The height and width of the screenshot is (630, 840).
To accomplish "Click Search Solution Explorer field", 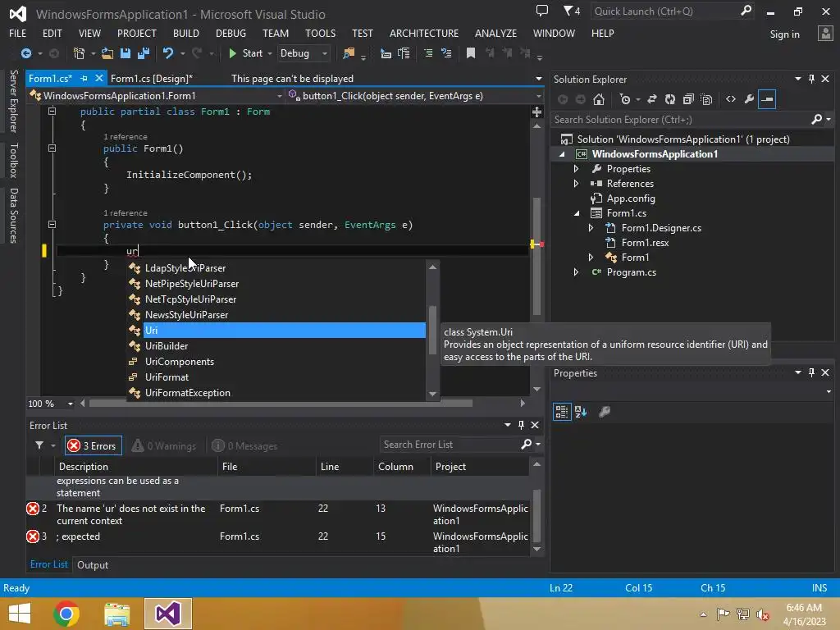I will (682, 120).
